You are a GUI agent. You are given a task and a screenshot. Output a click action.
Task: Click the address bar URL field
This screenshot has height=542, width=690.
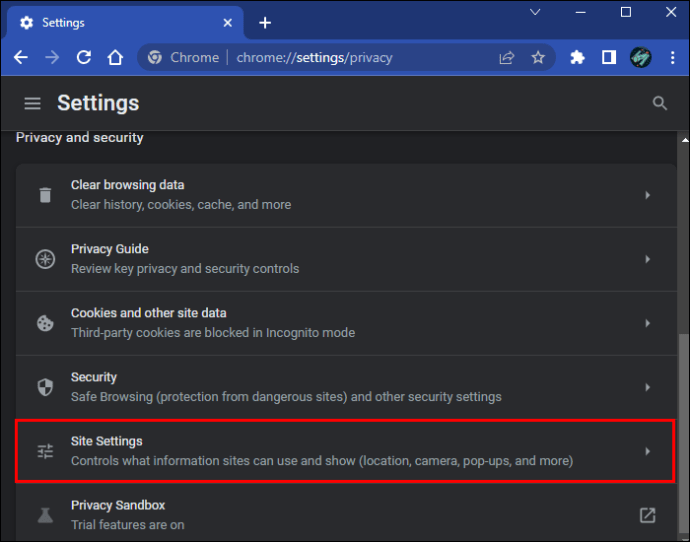coord(314,57)
